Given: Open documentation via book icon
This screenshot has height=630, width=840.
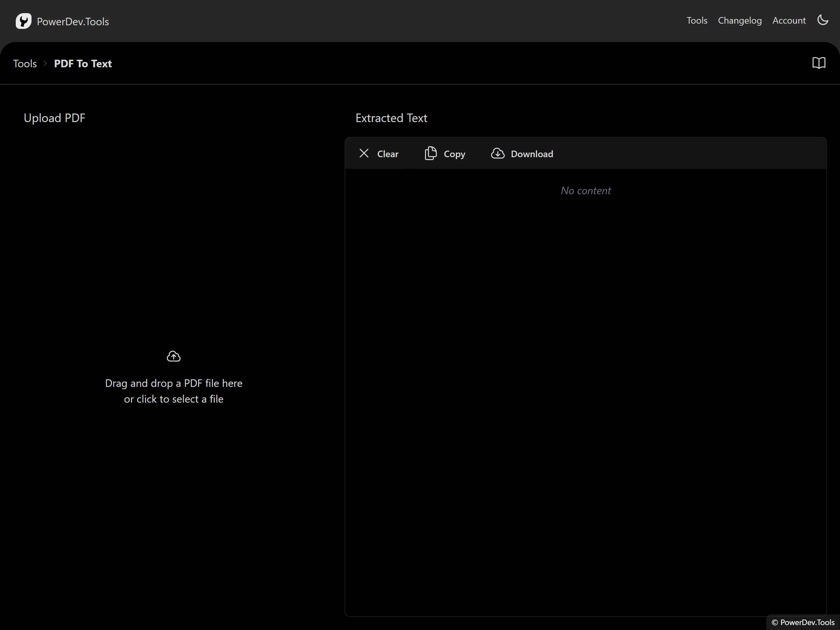Looking at the screenshot, I should (x=819, y=63).
